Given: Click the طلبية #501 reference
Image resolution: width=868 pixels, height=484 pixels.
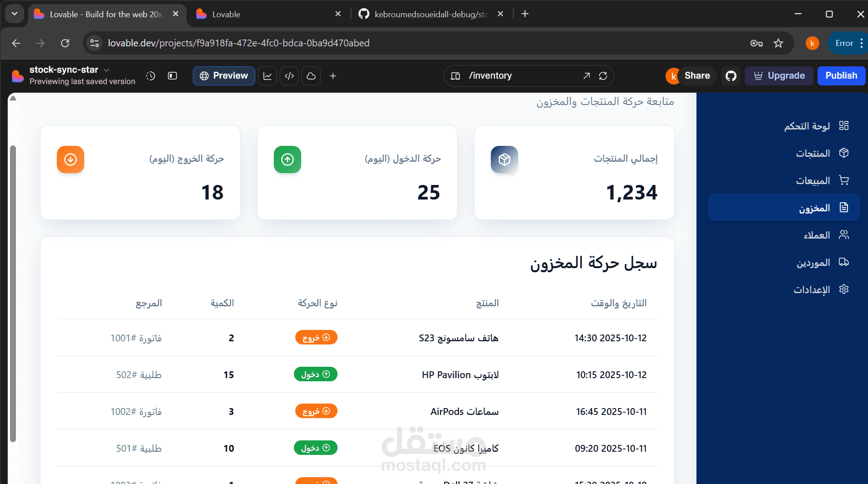Looking at the screenshot, I should coord(139,449).
